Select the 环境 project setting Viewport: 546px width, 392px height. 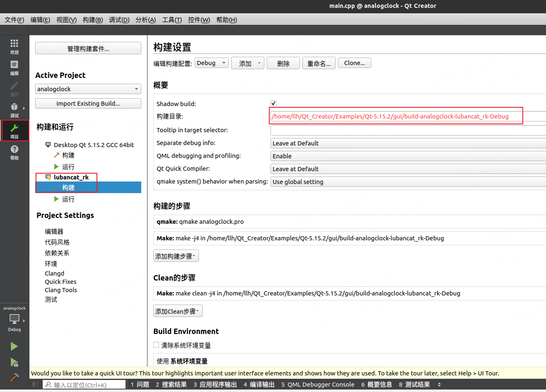tap(51, 264)
